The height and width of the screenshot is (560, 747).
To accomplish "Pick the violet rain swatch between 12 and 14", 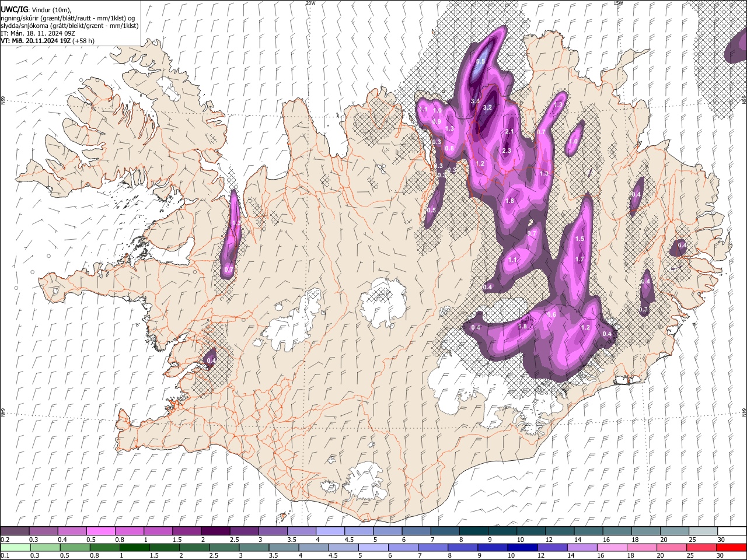I will click(552, 547).
